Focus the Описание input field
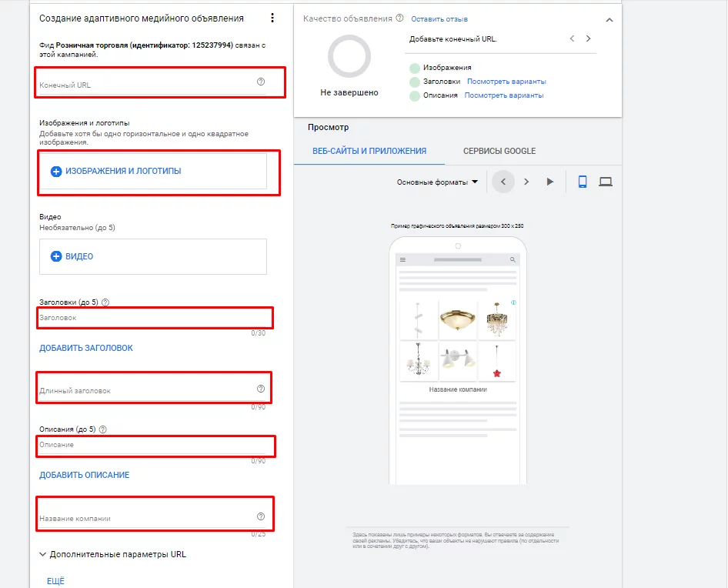Viewport: 728px width, 588px height. click(152, 445)
